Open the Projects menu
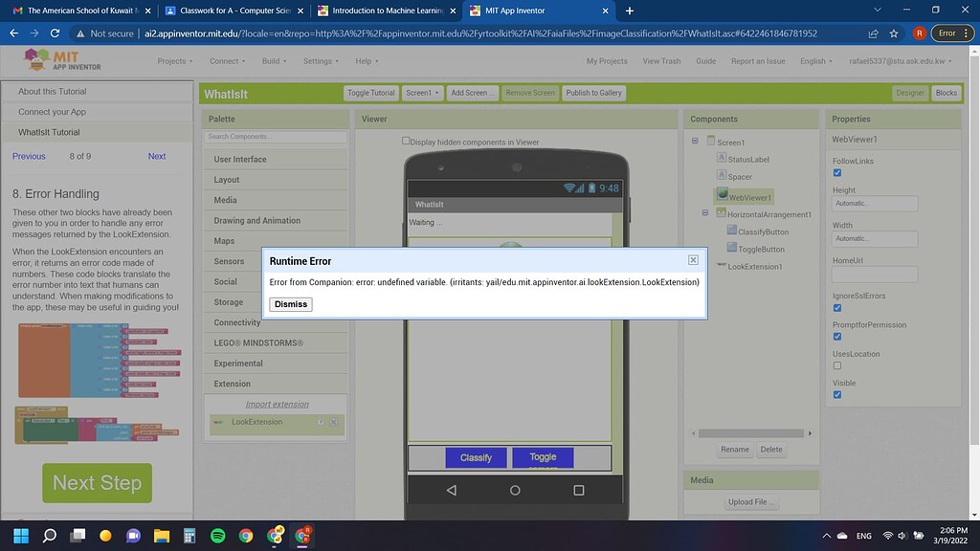Image resolution: width=980 pixels, height=551 pixels. [174, 60]
